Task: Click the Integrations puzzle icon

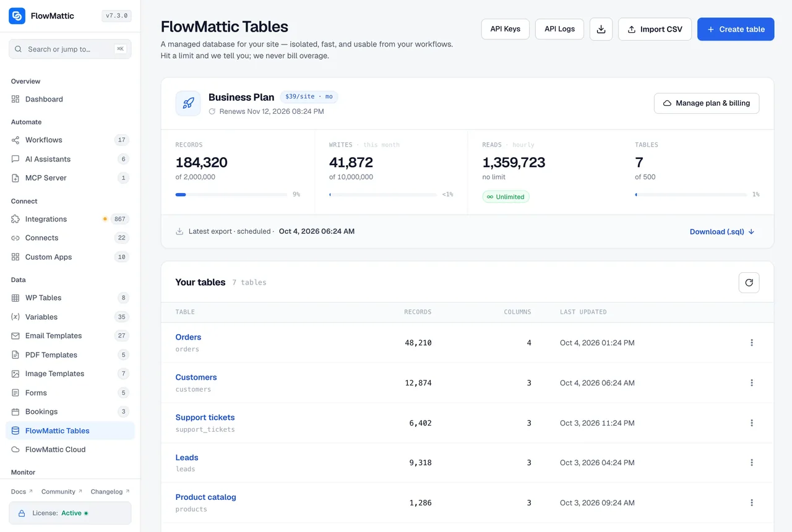Action: (x=15, y=219)
